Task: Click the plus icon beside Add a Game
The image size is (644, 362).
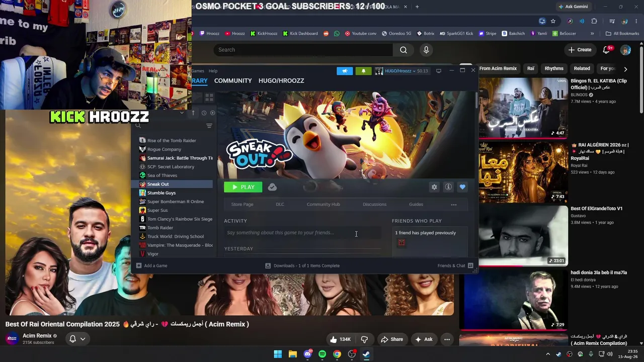Action: pos(139,265)
